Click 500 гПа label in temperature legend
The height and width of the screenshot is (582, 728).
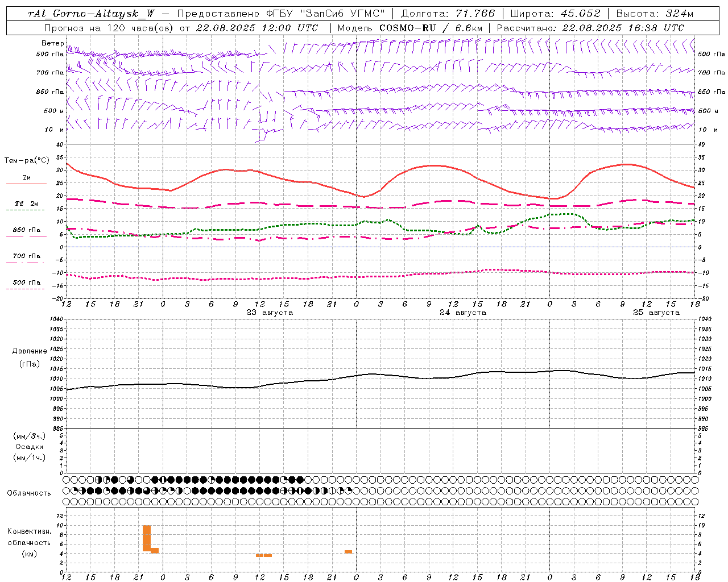point(26,282)
